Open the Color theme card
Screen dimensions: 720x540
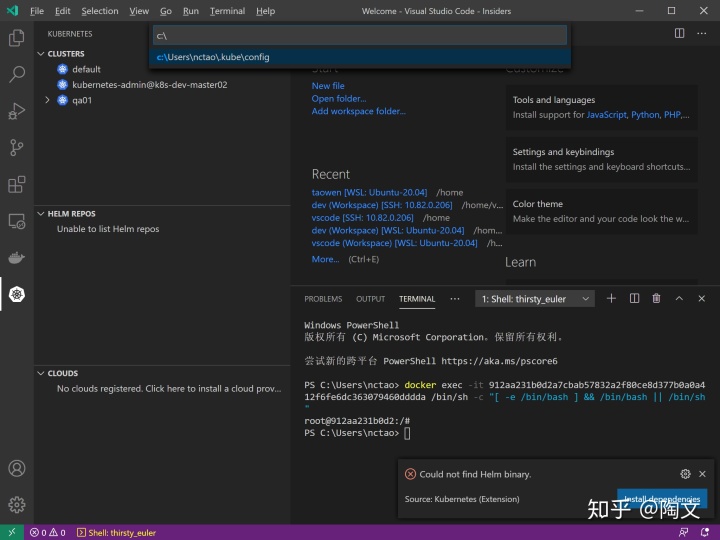pyautogui.click(x=602, y=211)
